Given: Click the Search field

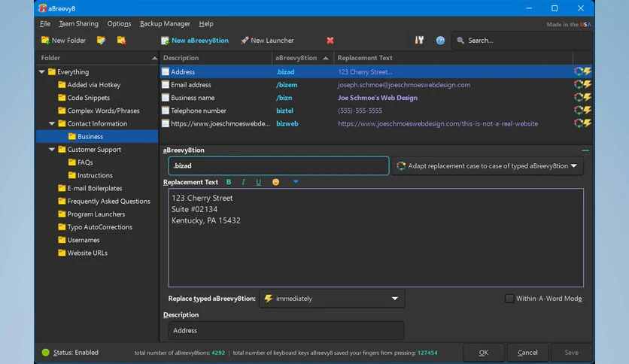Looking at the screenshot, I should 521,41.
